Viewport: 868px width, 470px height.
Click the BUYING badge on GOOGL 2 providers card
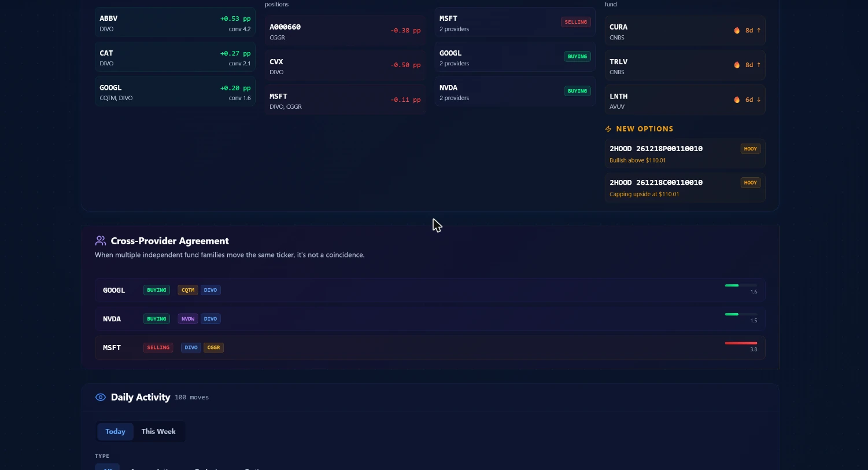577,57
